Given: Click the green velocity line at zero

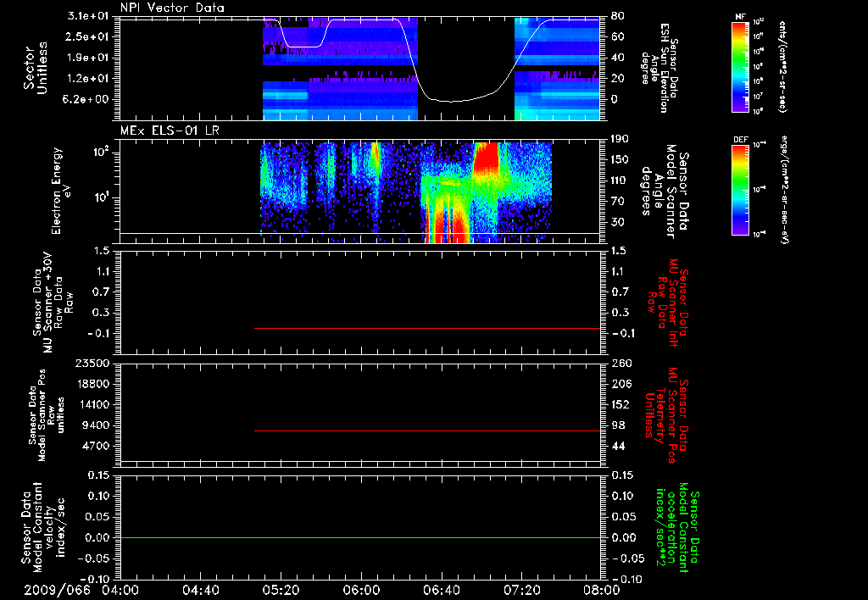Looking at the screenshot, I should point(359,537).
